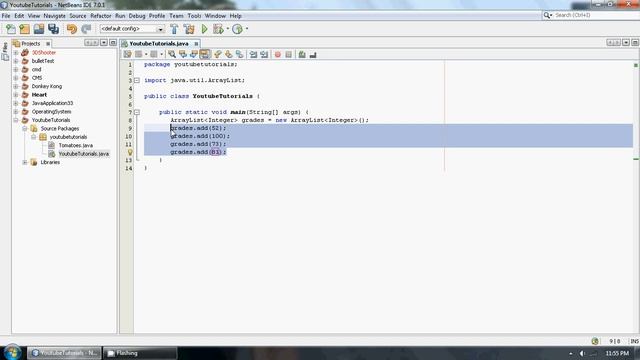
Task: Click the New File toolbar icon
Action: (x=11, y=29)
